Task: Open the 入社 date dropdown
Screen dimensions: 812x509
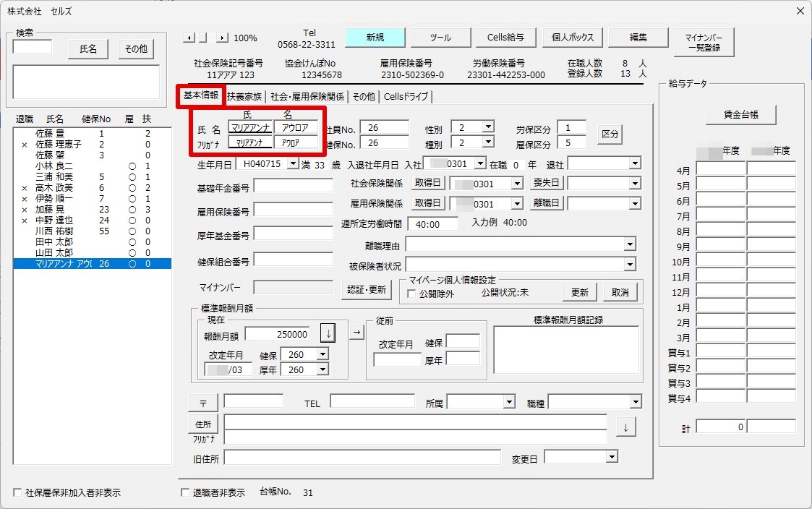Action: point(480,163)
